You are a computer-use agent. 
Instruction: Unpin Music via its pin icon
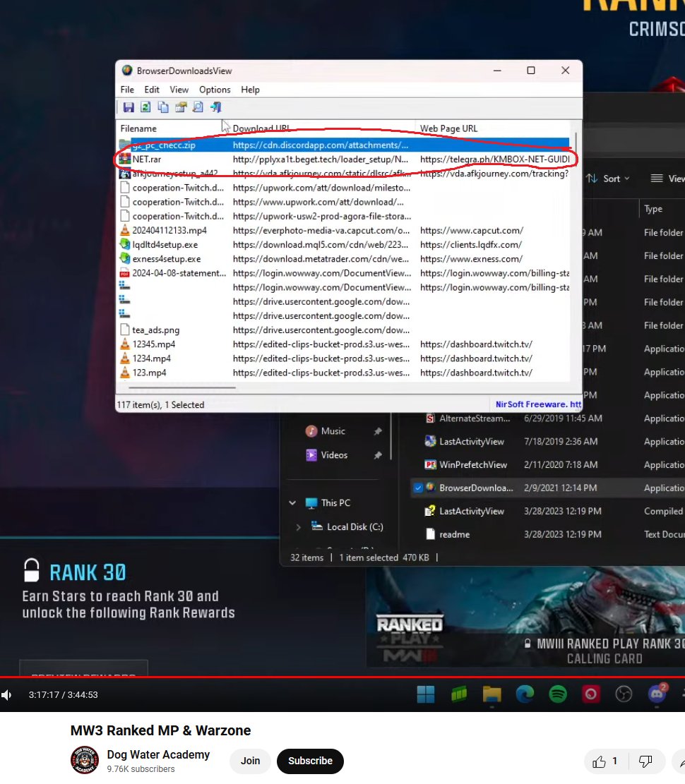pyautogui.click(x=378, y=431)
